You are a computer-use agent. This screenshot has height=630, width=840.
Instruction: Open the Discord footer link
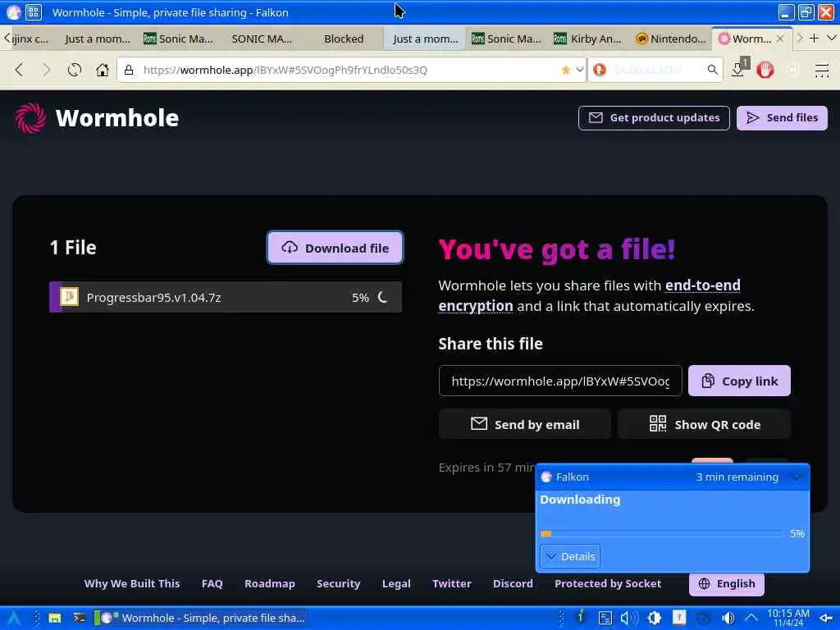513,583
